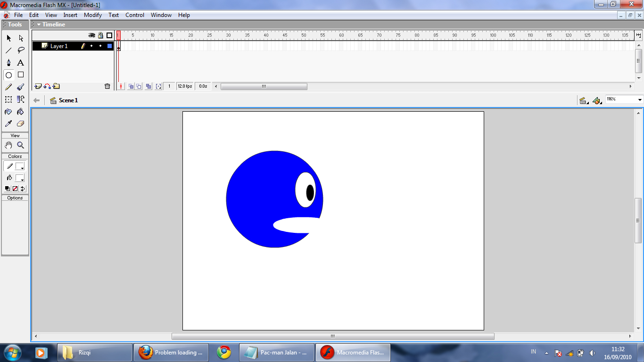Toggle Onion Skin Outlines
644x362 pixels.
[139, 86]
